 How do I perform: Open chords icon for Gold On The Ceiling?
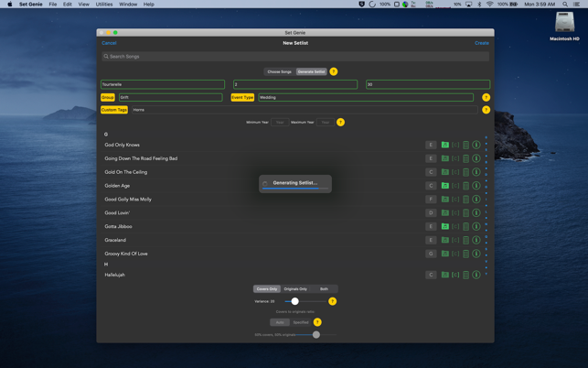click(x=455, y=172)
